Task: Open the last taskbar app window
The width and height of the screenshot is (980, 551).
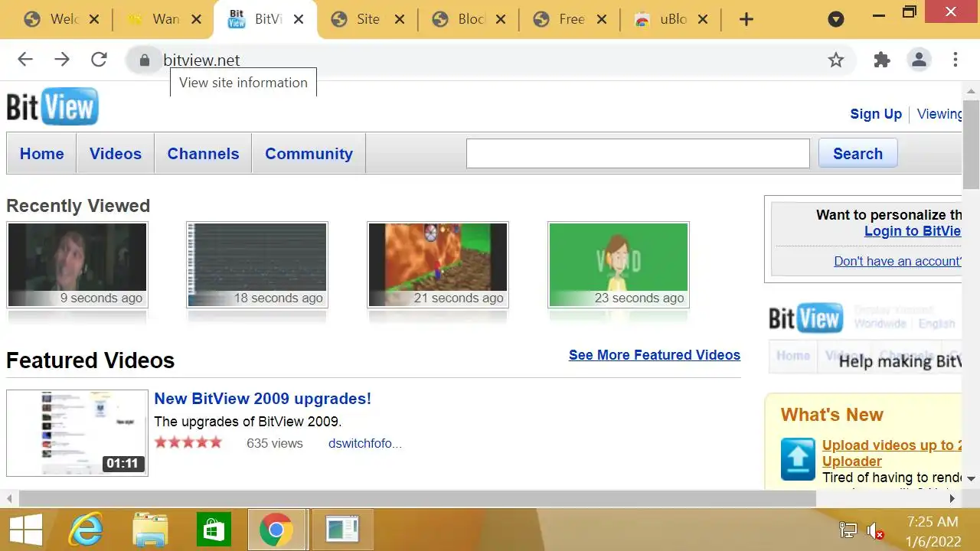Action: [x=341, y=530]
